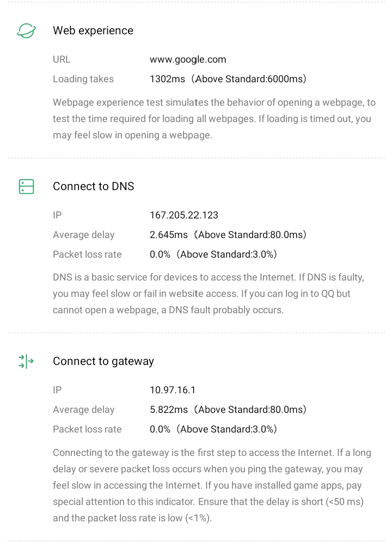Click the DNS basic service description paragraph
Image resolution: width=392 pixels, height=542 pixels.
click(x=209, y=294)
